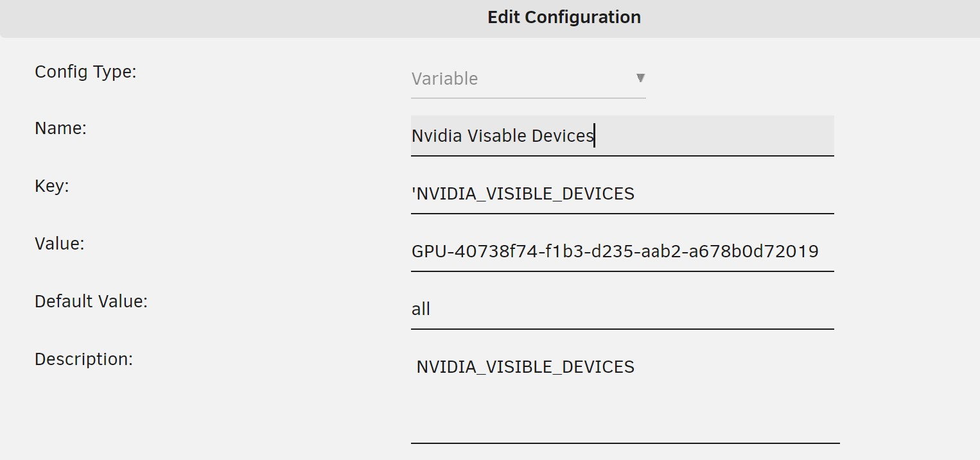Click the Name label
Image resolution: width=980 pixels, height=460 pixels.
[60, 128]
